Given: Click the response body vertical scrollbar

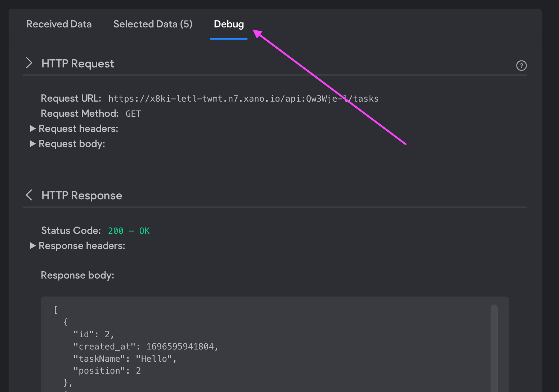Looking at the screenshot, I should click(x=494, y=348).
